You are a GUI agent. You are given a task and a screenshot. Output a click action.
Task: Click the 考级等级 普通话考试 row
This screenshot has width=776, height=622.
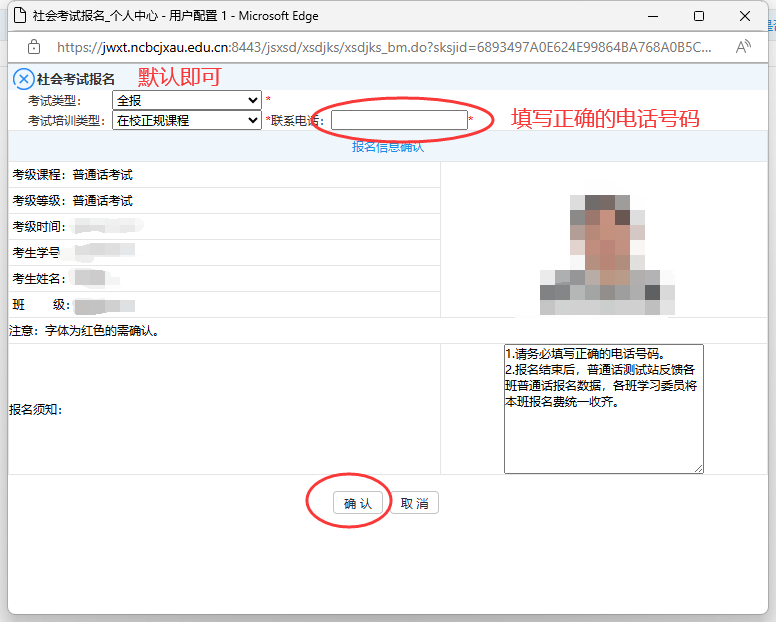[102, 201]
